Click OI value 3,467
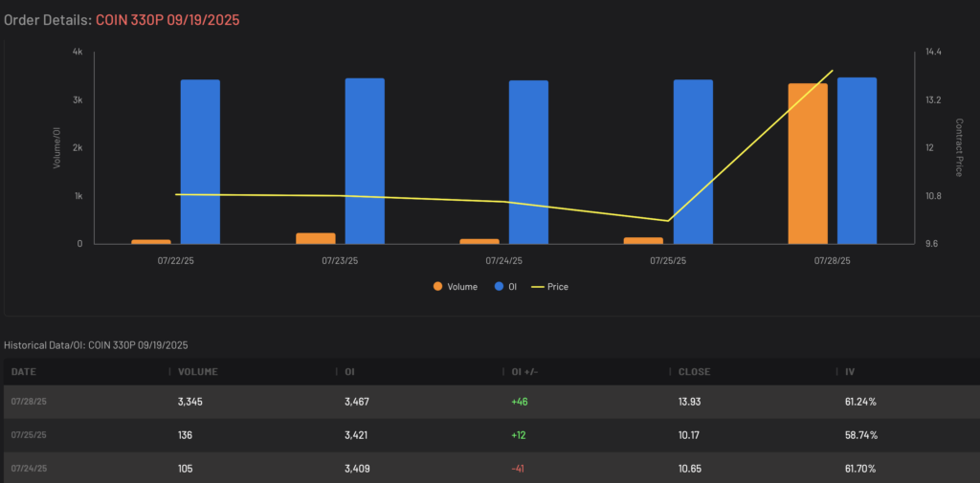Viewport: 980px width, 483px height. tap(357, 402)
